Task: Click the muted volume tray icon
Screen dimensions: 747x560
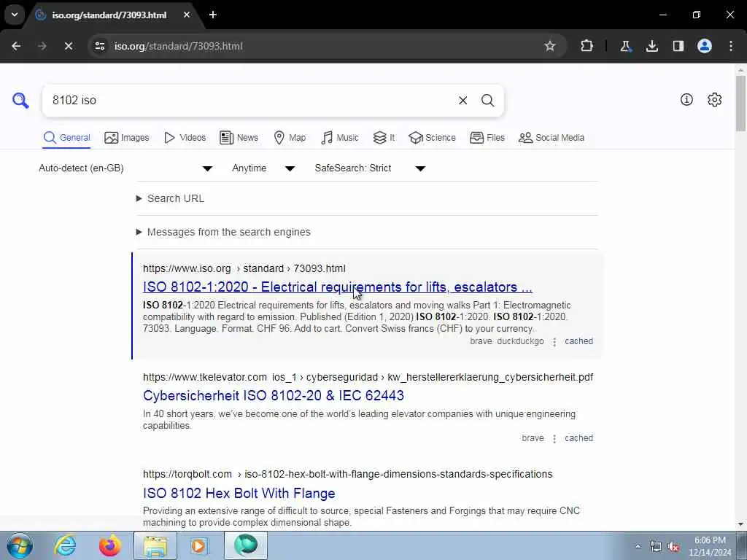Action: click(x=673, y=546)
